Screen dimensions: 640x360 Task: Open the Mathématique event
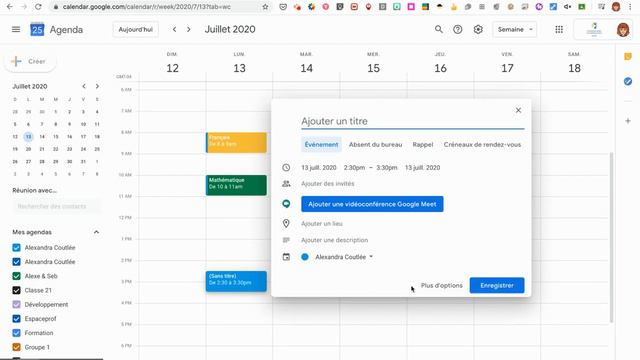(236, 185)
